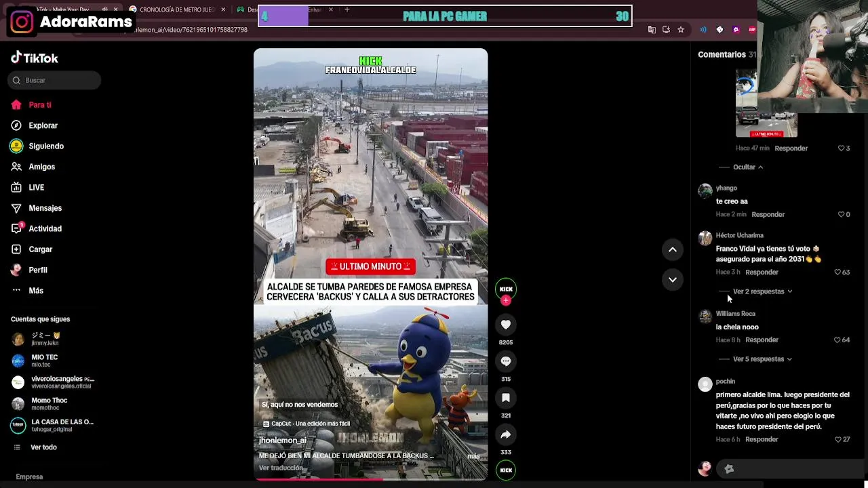Viewport: 868px width, 488px height.
Task: Click CapCut Una edición más fácil tag
Action: (x=307, y=424)
